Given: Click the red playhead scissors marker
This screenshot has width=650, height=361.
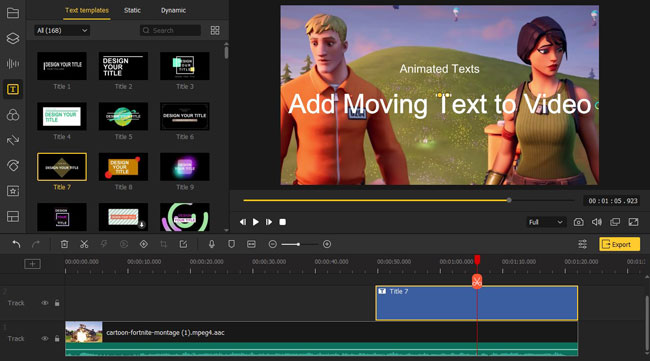Looking at the screenshot, I should [477, 281].
